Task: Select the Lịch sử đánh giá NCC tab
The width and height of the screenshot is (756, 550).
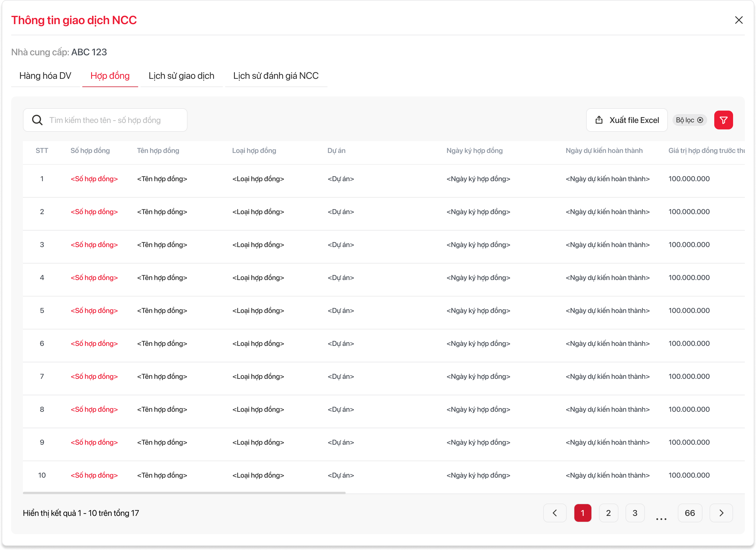Action: coord(276,76)
